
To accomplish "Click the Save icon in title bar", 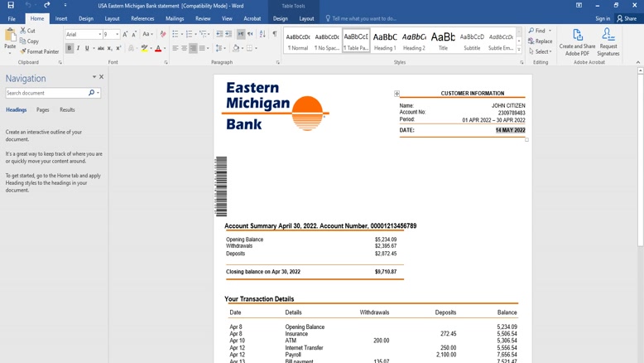I will click(x=11, y=5).
